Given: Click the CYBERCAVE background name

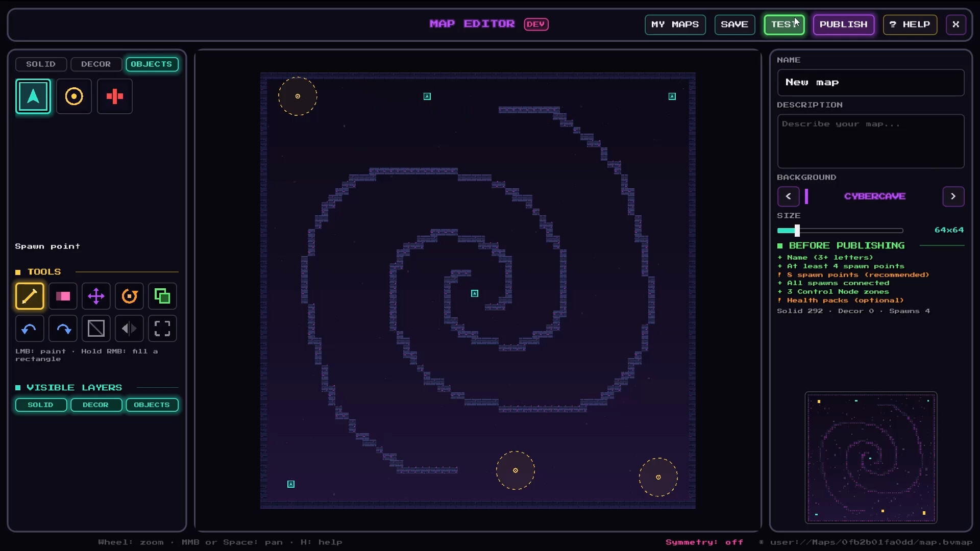Looking at the screenshot, I should 874,196.
